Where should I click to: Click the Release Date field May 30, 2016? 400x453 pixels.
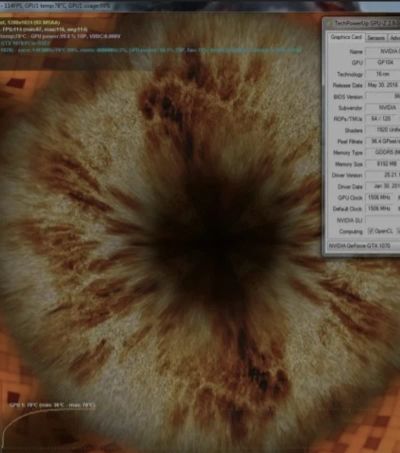point(383,85)
